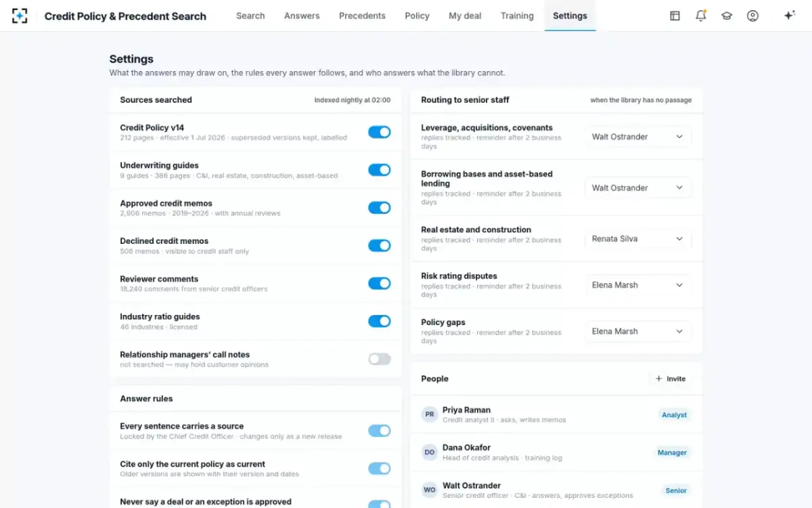Click the app logo icon
Image resolution: width=812 pixels, height=508 pixels.
(20, 16)
